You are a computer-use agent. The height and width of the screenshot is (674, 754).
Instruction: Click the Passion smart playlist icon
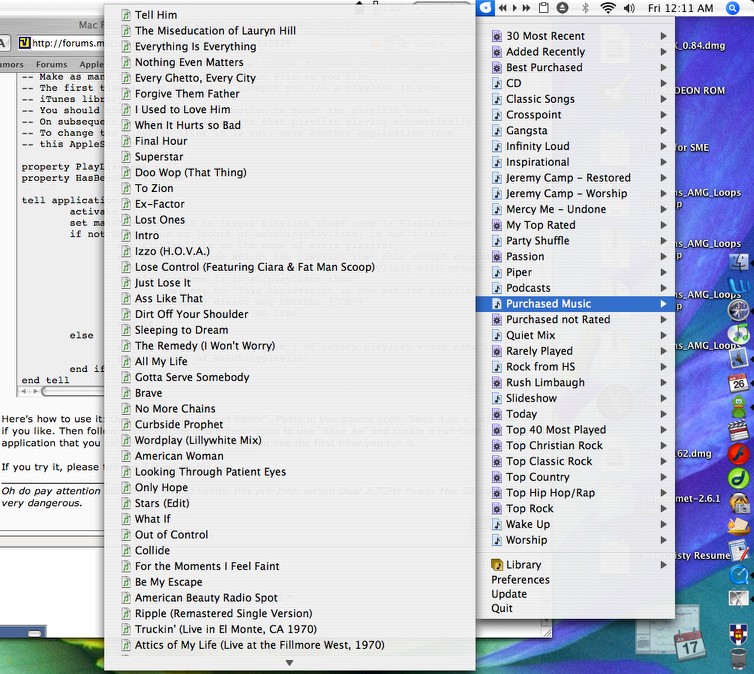point(497,257)
